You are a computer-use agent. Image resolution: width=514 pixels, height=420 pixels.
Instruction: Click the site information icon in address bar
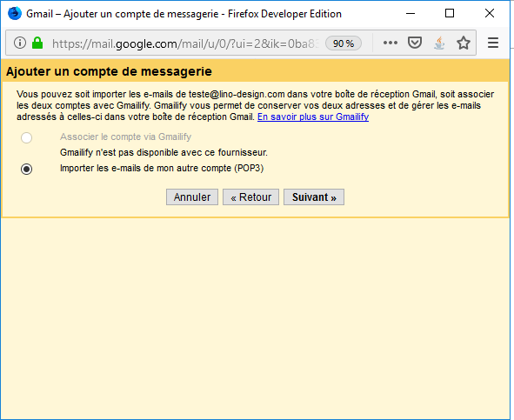point(20,43)
